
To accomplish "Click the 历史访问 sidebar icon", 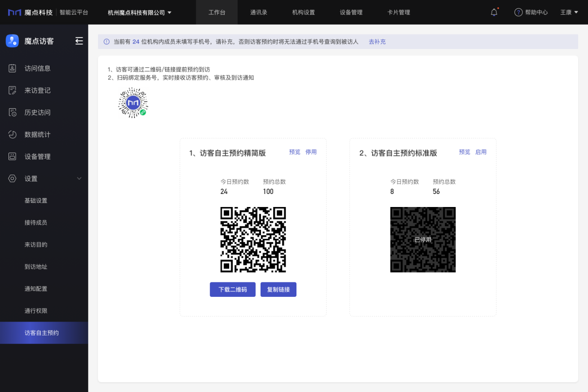I will point(13,112).
